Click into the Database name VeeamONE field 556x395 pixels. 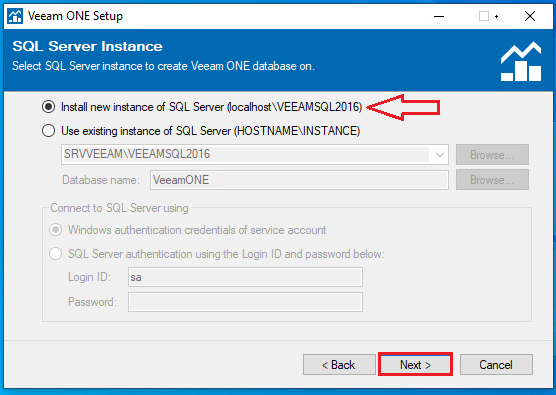[299, 180]
